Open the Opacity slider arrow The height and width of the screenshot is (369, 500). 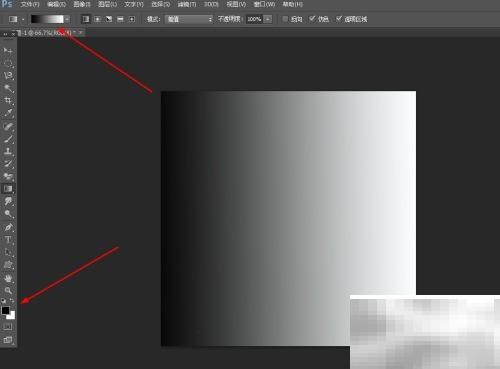click(x=268, y=19)
